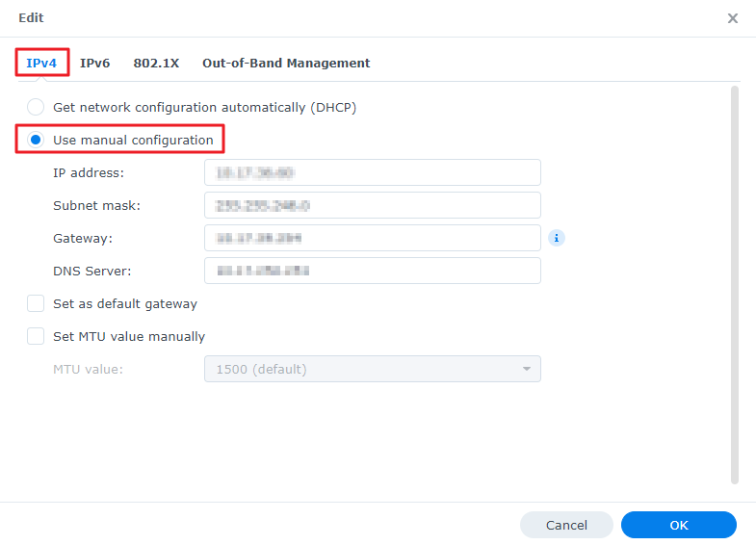Open the MTU value dropdown
756x545 pixels.
372,369
